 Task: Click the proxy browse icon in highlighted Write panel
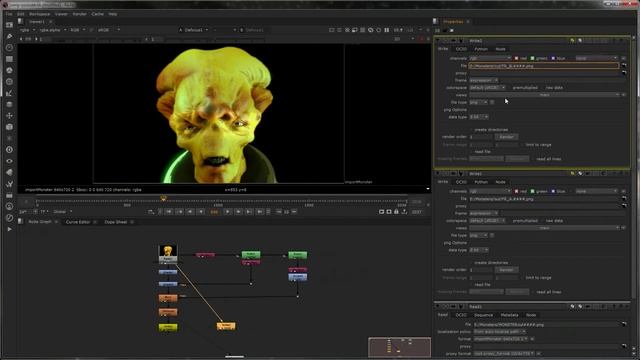pos(624,73)
